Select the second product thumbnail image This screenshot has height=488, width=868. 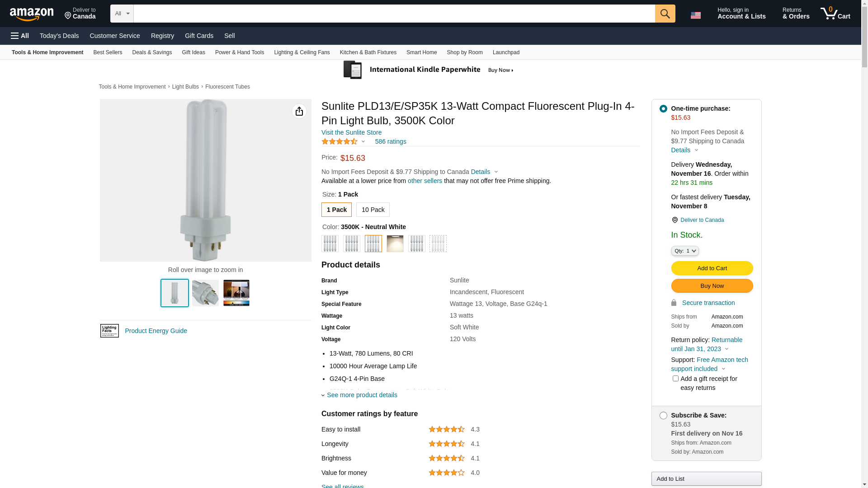tap(205, 293)
